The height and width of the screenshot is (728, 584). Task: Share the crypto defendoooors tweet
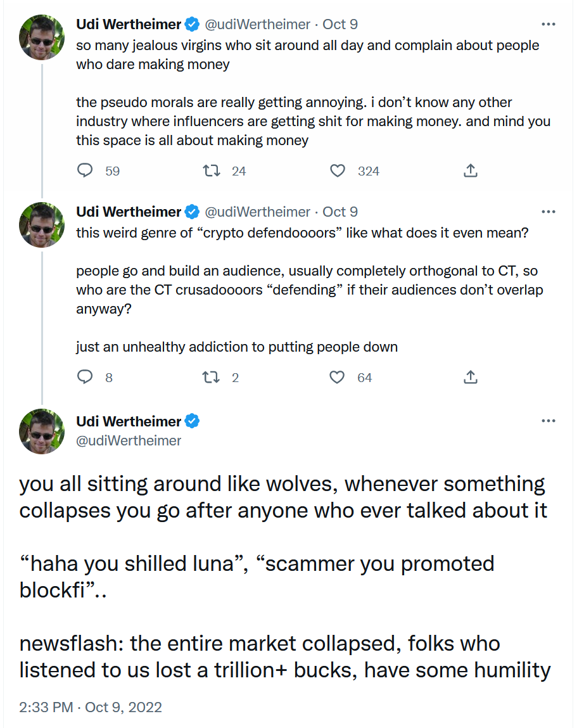[x=470, y=378]
